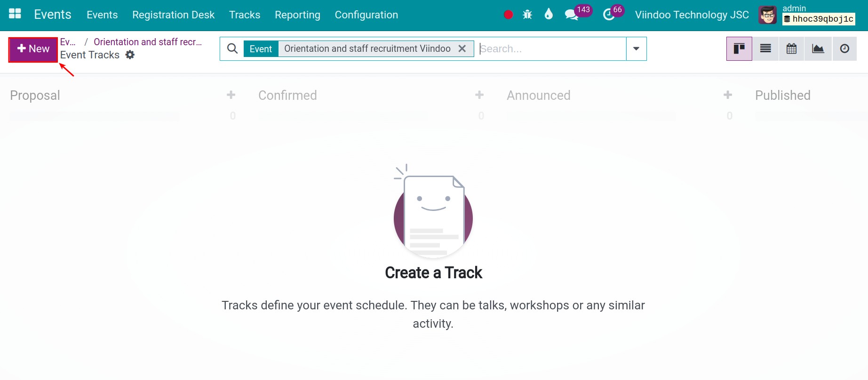868x380 pixels.
Task: Open Registration Desk menu
Action: (x=173, y=15)
